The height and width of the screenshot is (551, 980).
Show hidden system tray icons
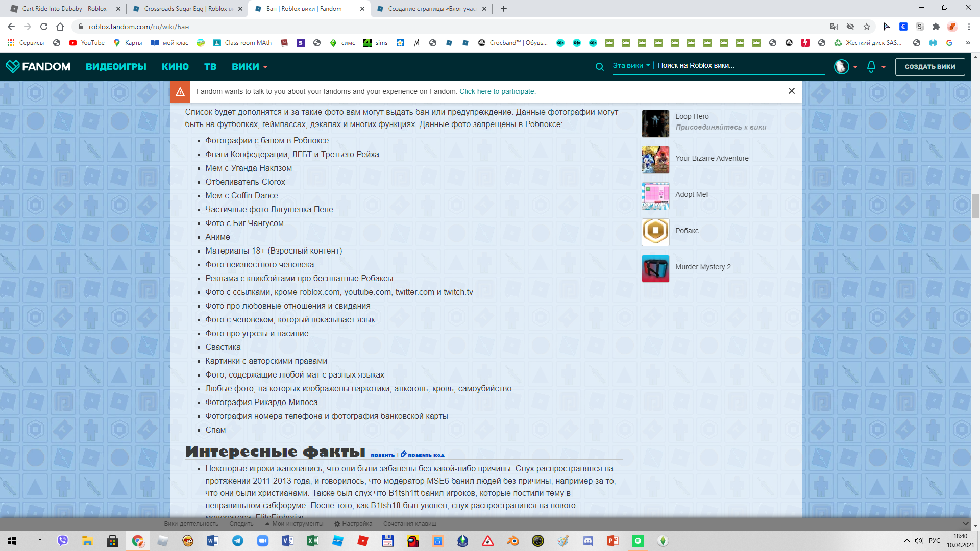click(x=906, y=541)
